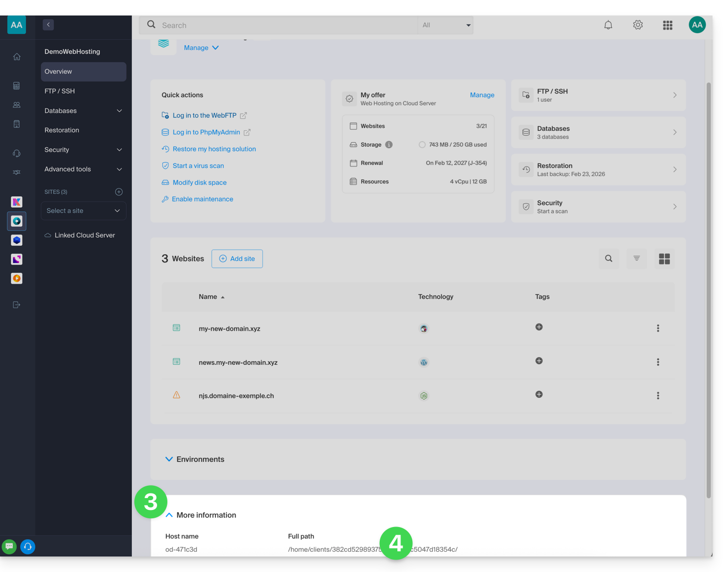Open search in websites list
Viewport: 728px width, 572px height.
click(x=609, y=259)
